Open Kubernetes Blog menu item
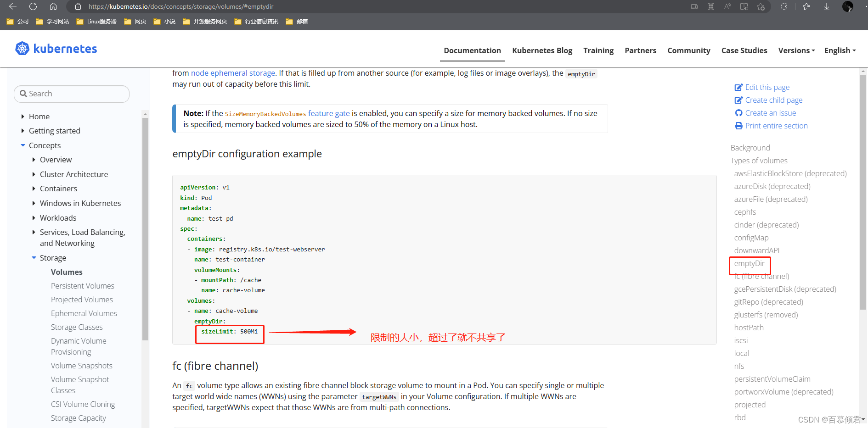Screen dimensions: 868x428 coord(542,50)
